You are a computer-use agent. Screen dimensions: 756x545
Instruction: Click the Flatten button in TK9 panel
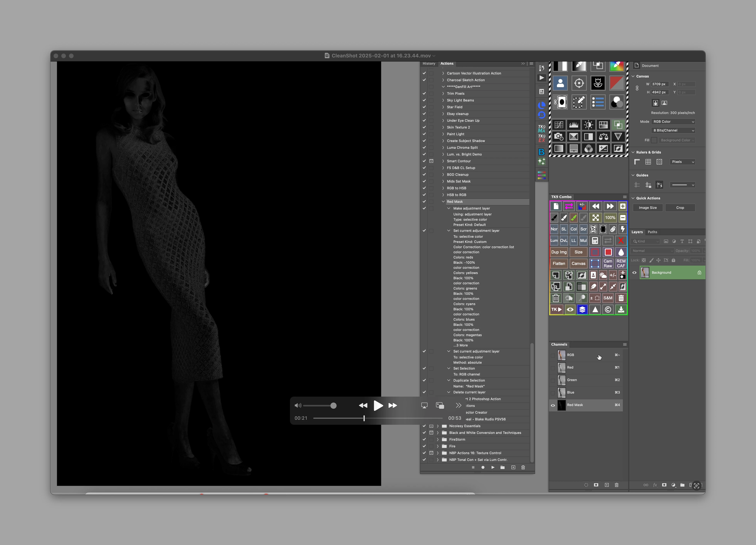(559, 263)
